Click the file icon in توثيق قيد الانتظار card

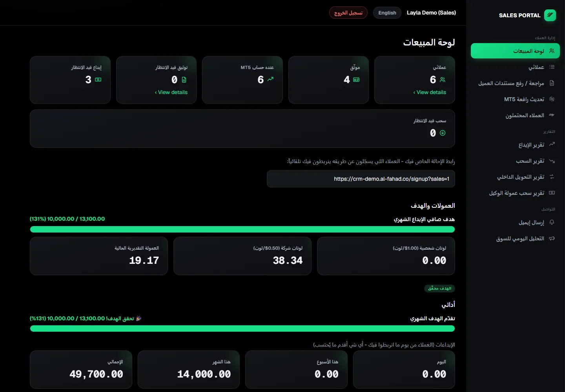point(184,80)
